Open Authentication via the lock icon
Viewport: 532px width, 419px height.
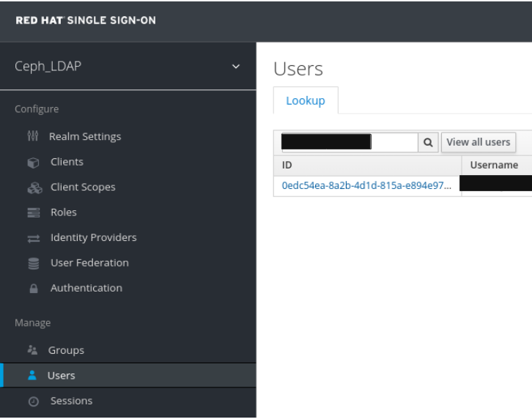tap(31, 289)
